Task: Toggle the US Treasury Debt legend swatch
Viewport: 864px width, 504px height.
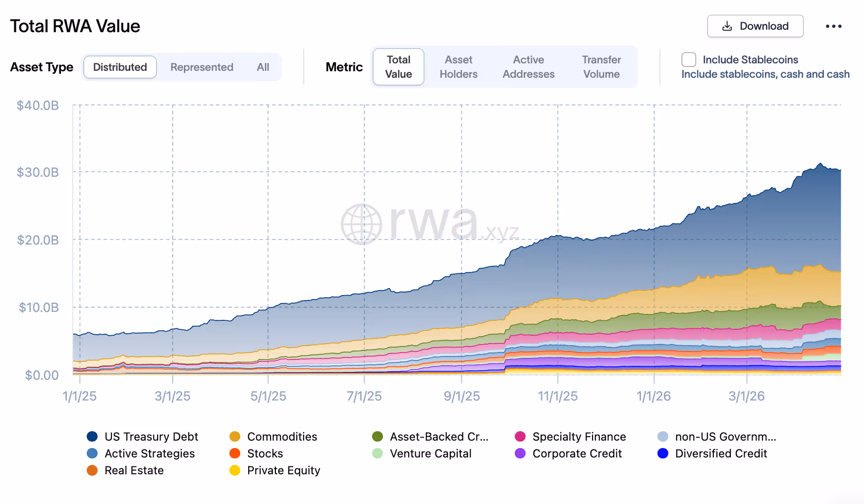Action: (x=92, y=437)
